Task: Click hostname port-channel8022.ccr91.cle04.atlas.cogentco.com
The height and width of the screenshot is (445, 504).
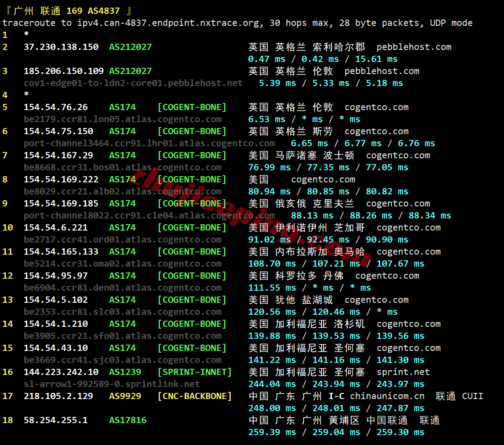Action: (x=149, y=216)
